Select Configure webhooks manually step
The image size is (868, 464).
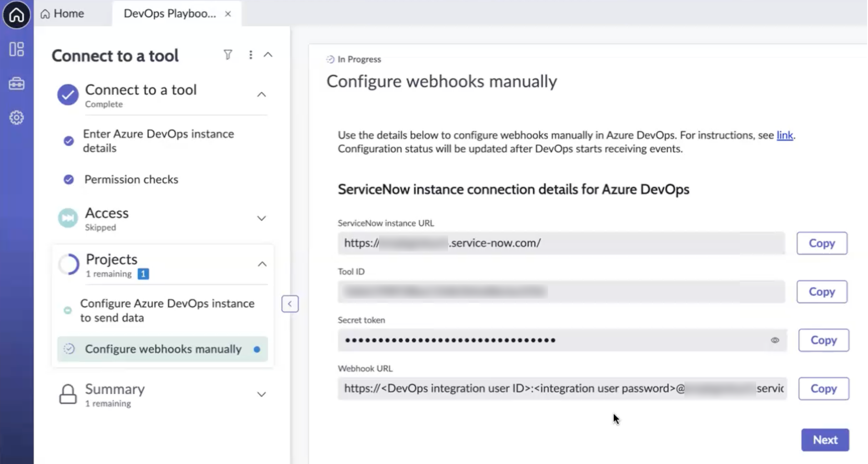[163, 349]
